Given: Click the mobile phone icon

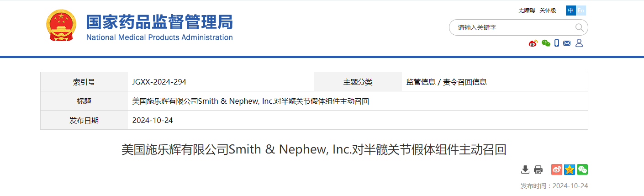Looking at the screenshot, I should click(557, 43).
